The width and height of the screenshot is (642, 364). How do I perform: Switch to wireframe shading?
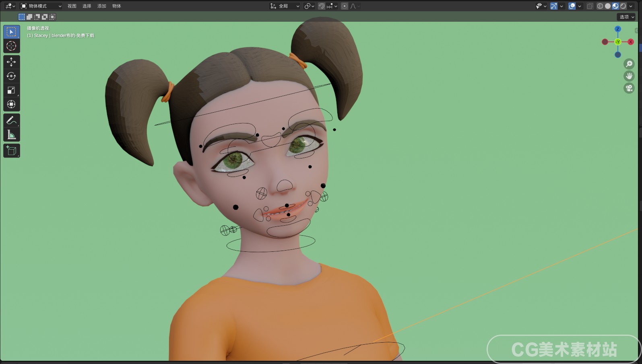[600, 6]
